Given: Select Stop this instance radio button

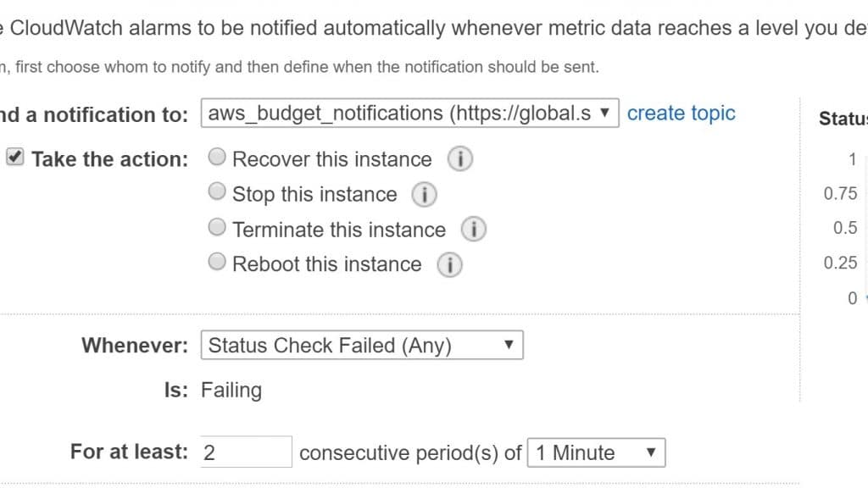Looking at the screenshot, I should 217,192.
